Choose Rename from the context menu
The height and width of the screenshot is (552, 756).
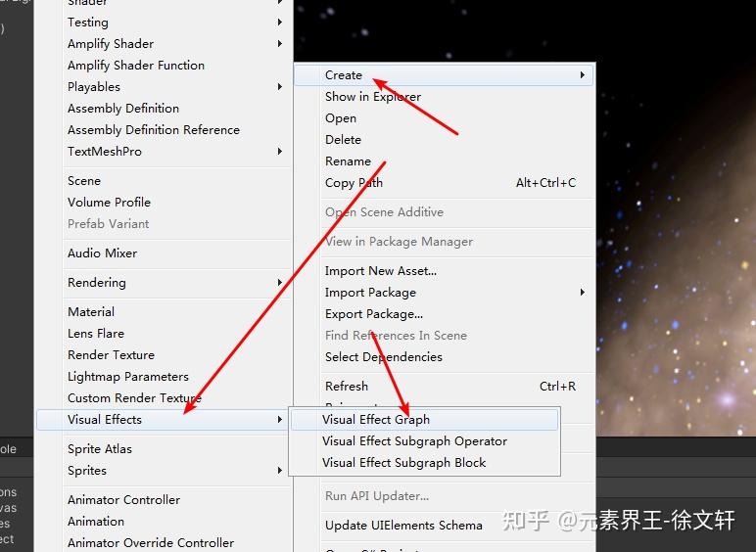443,161
